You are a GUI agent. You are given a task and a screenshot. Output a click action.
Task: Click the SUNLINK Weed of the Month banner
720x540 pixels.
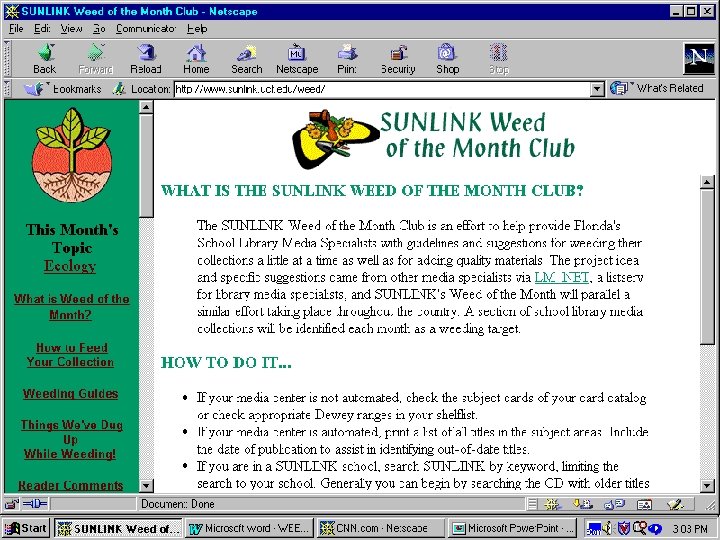pyautogui.click(x=434, y=138)
